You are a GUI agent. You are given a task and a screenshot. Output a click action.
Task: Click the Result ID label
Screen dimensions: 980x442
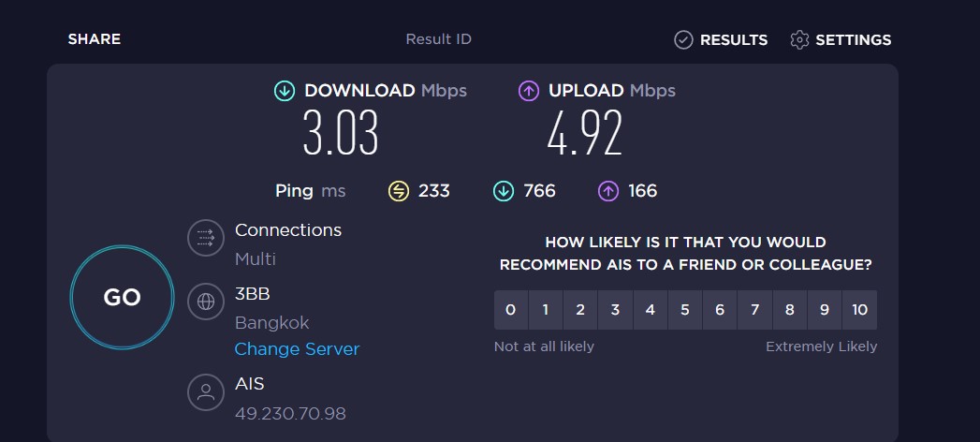click(438, 39)
